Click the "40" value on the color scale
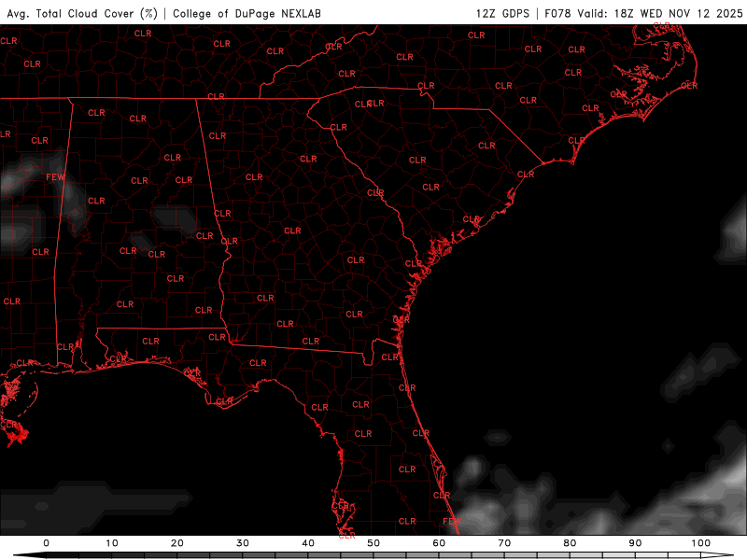The width and height of the screenshot is (747, 560). [x=308, y=543]
